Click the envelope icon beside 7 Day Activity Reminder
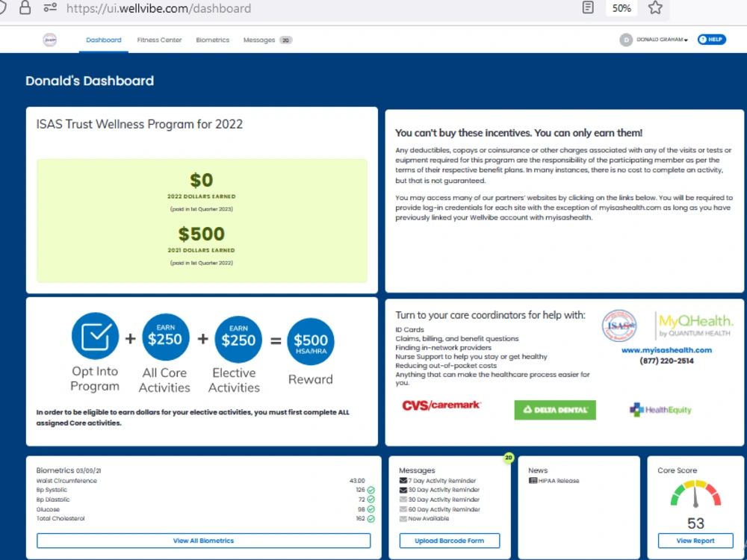 click(403, 480)
